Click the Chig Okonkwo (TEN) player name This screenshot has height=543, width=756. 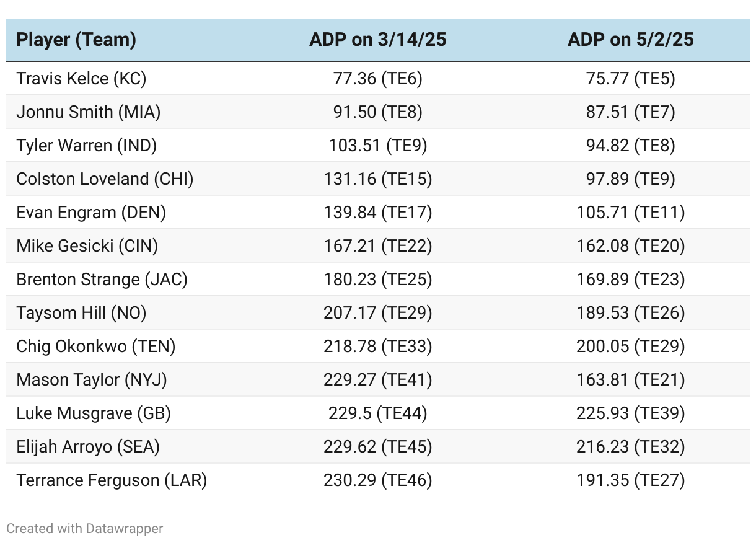96,347
